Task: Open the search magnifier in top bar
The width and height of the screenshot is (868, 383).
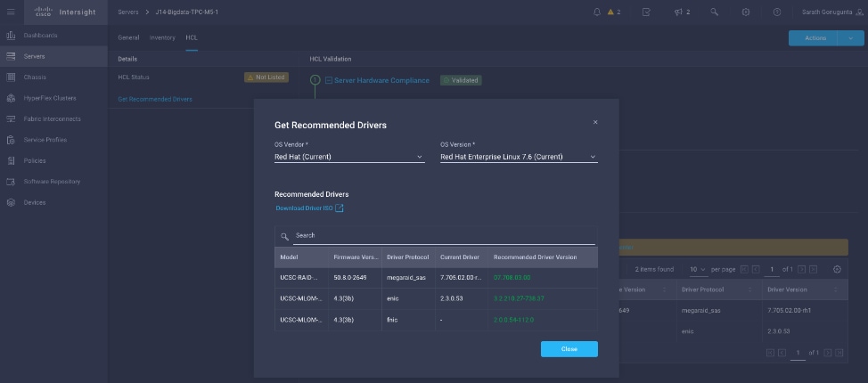Action: 714,12
